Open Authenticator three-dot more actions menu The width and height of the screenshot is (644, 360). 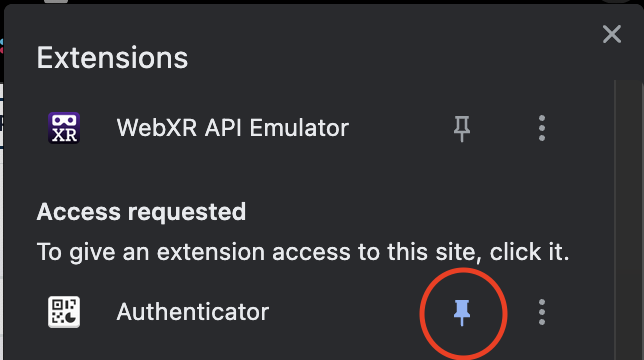point(542,312)
